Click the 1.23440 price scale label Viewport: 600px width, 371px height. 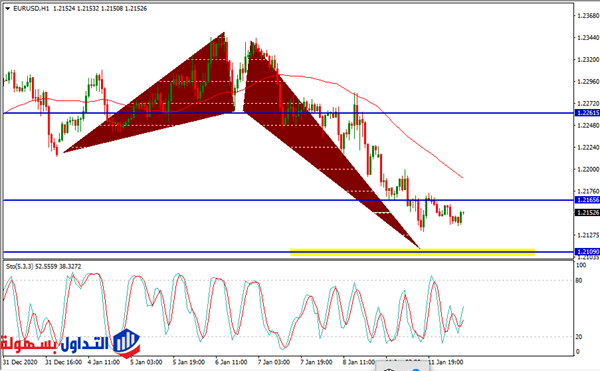coord(588,37)
